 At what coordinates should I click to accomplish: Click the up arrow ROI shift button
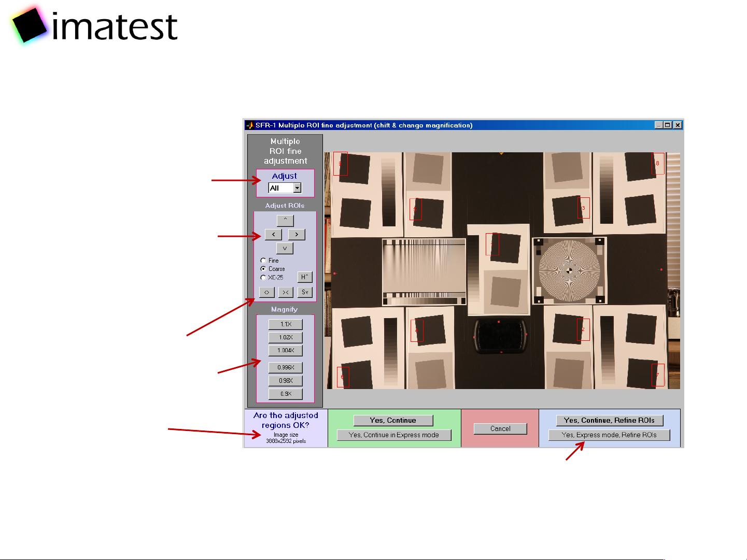pos(285,220)
